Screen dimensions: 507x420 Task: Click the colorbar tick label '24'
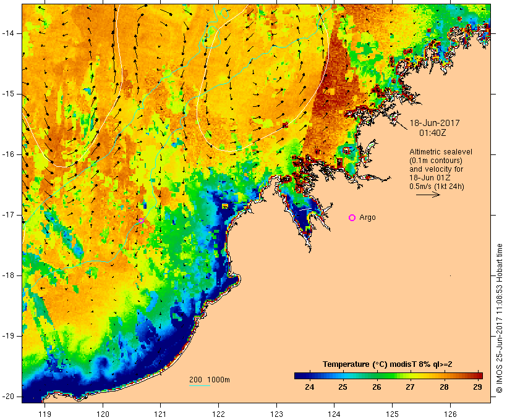point(309,387)
